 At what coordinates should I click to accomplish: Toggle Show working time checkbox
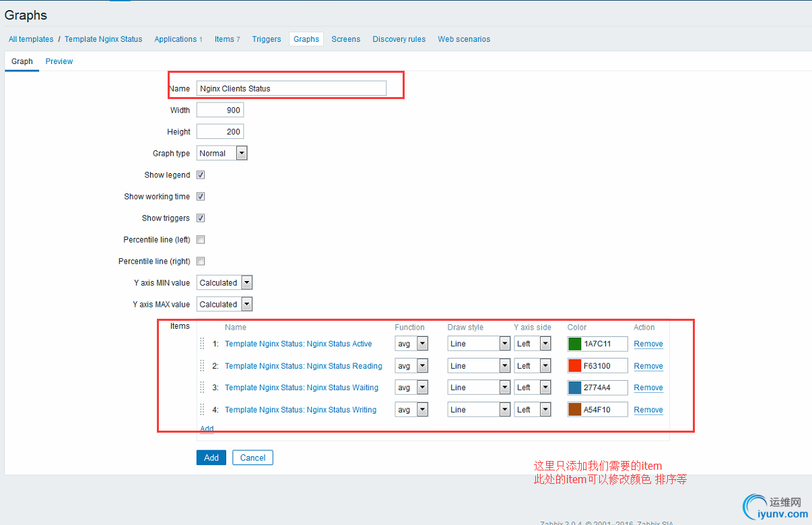pyautogui.click(x=201, y=197)
